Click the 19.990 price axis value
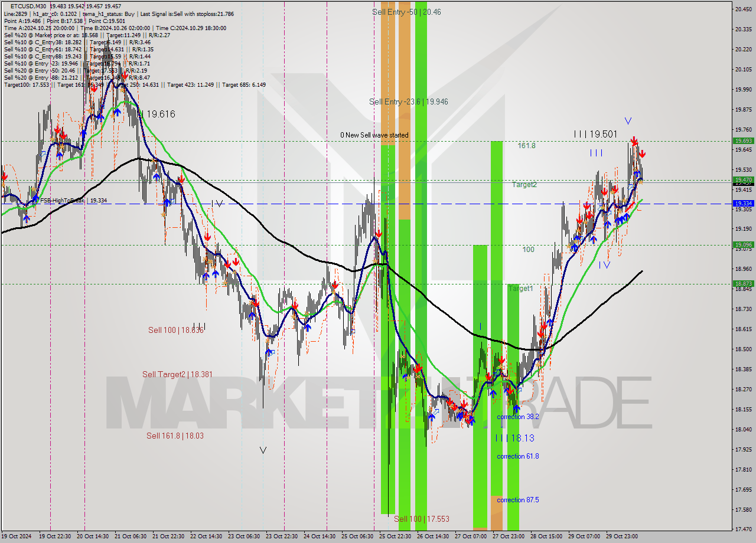The width and height of the screenshot is (756, 543). tap(743, 89)
